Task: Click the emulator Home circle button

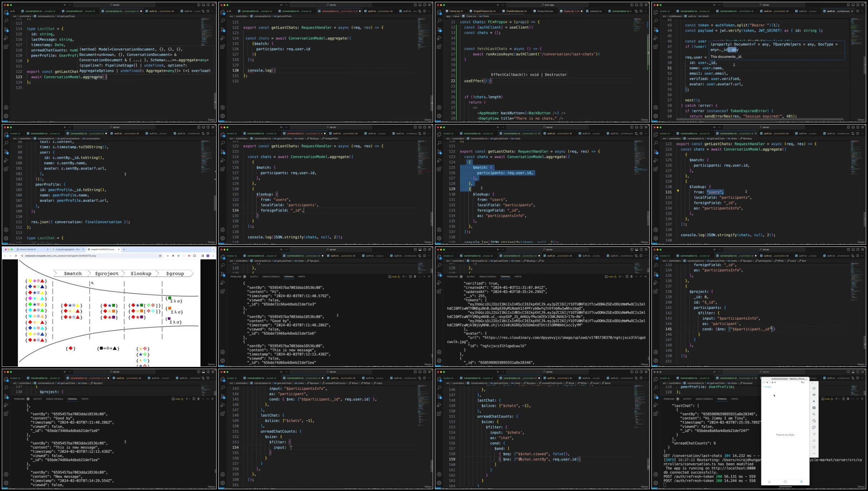Action: pos(814,441)
